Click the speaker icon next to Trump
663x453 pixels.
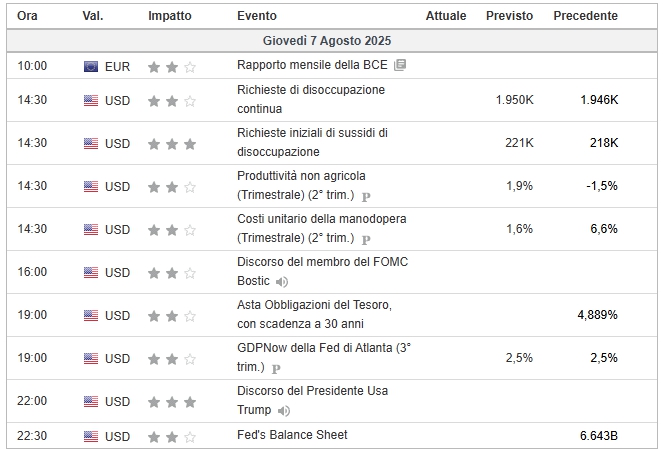click(284, 411)
